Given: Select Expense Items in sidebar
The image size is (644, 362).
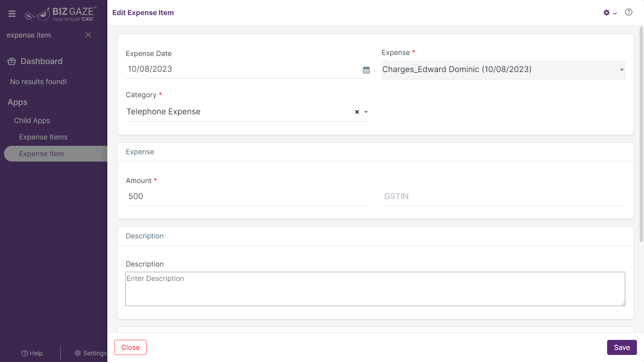Looking at the screenshot, I should pos(43,137).
